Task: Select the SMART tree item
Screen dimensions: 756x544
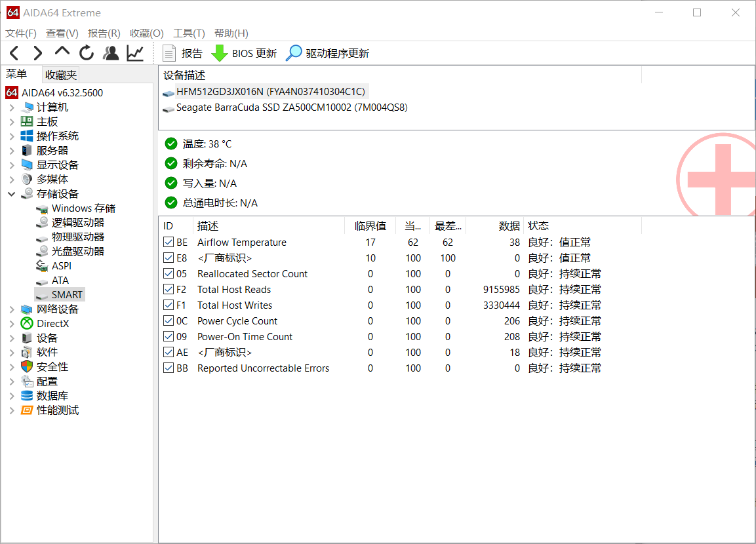Action: point(60,294)
